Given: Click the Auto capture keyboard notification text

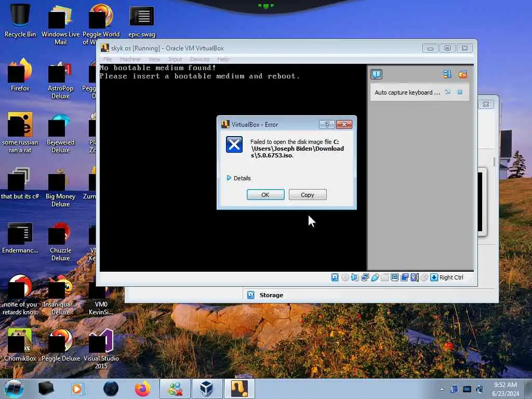Looking at the screenshot, I should tap(407, 92).
